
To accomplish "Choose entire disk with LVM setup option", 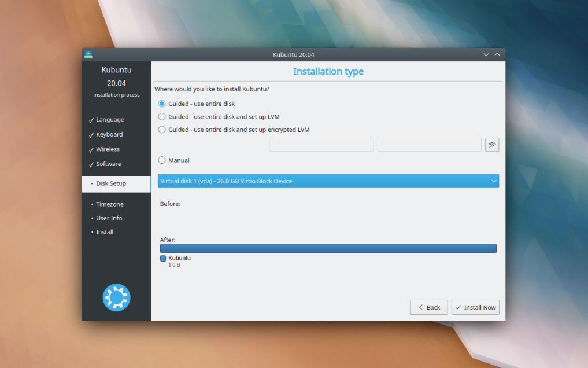I will [x=162, y=117].
